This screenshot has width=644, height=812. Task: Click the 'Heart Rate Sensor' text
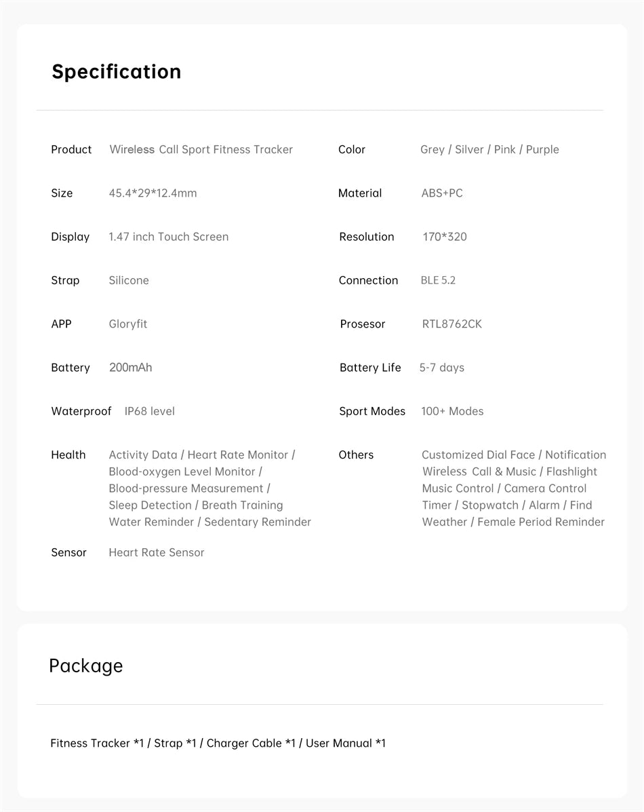[x=156, y=552]
